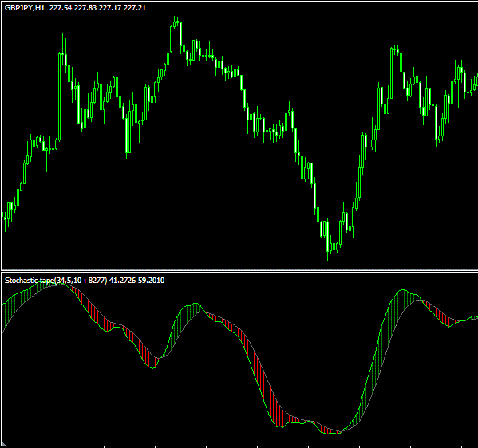The height and width of the screenshot is (448, 478).
Task: Click the last candlestick at chart right edge
Action: [476, 80]
